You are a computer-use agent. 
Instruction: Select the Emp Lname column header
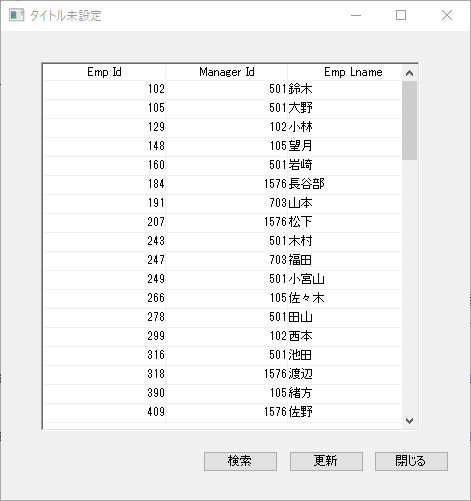coord(345,72)
